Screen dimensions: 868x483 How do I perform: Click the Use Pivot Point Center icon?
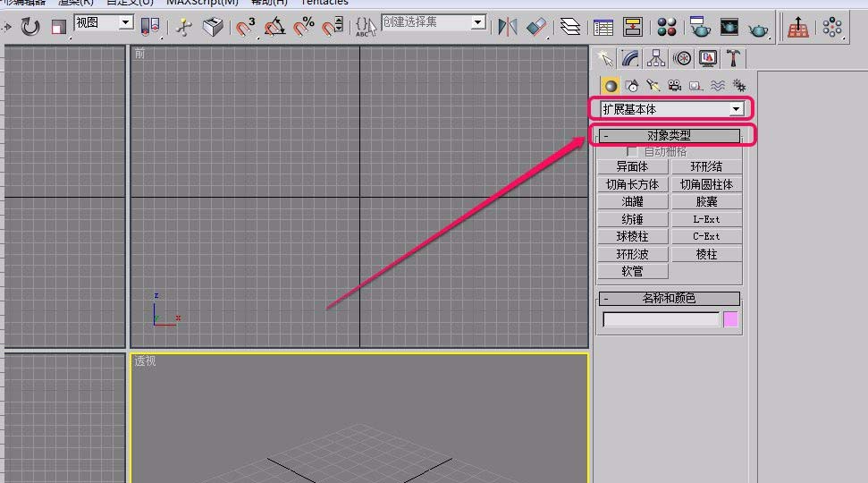[150, 27]
